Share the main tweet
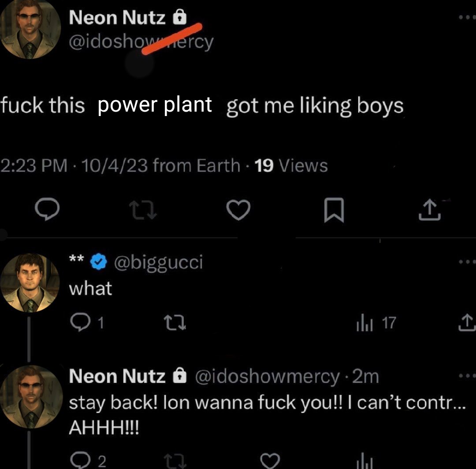This screenshot has width=476, height=469. [430, 210]
